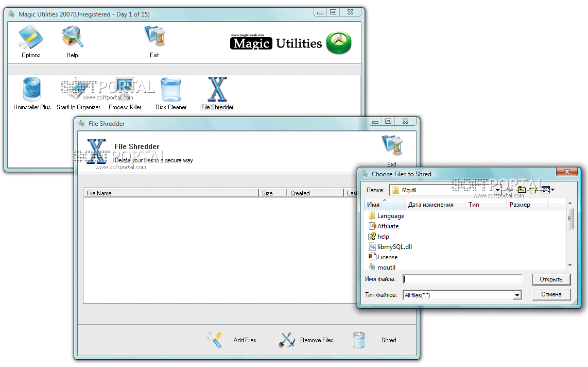Sort by Created column in File Shredder
Screen dimensions: 588x367
pyautogui.click(x=315, y=193)
